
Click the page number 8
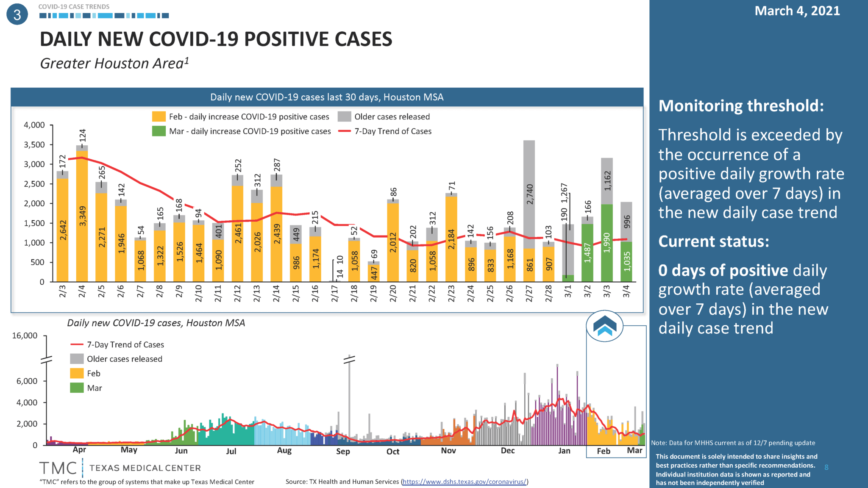point(826,467)
